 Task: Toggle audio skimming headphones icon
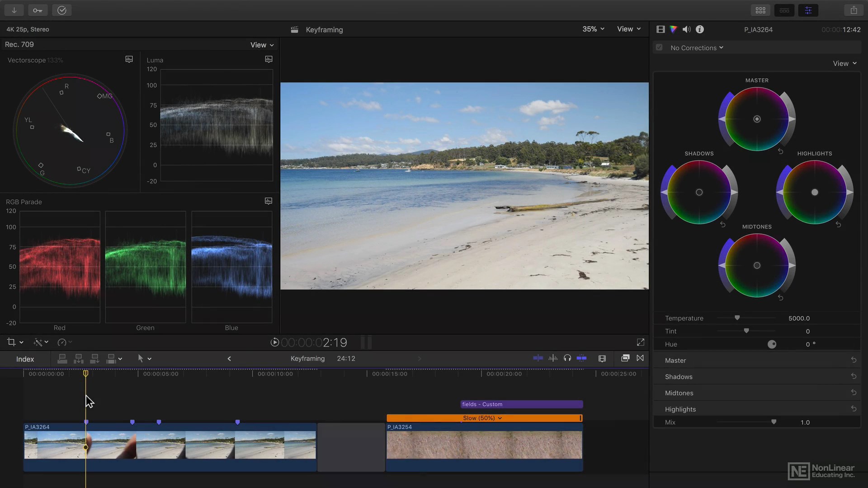click(x=567, y=358)
